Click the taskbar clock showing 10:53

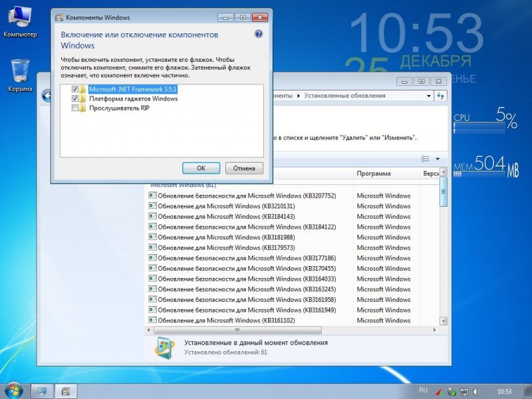tap(504, 392)
